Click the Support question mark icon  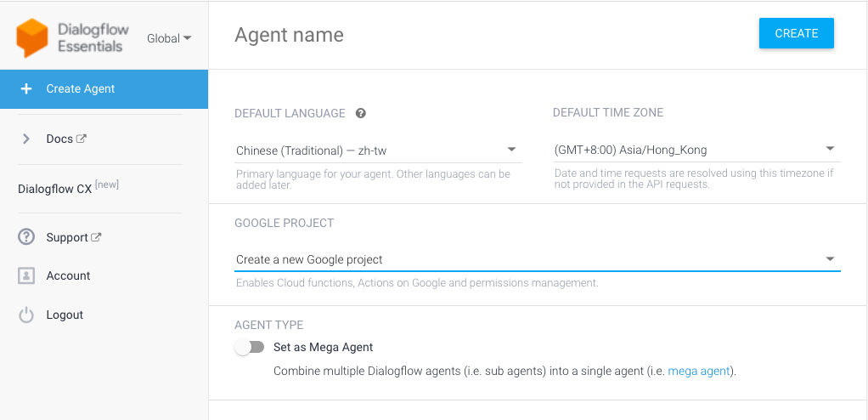(26, 237)
